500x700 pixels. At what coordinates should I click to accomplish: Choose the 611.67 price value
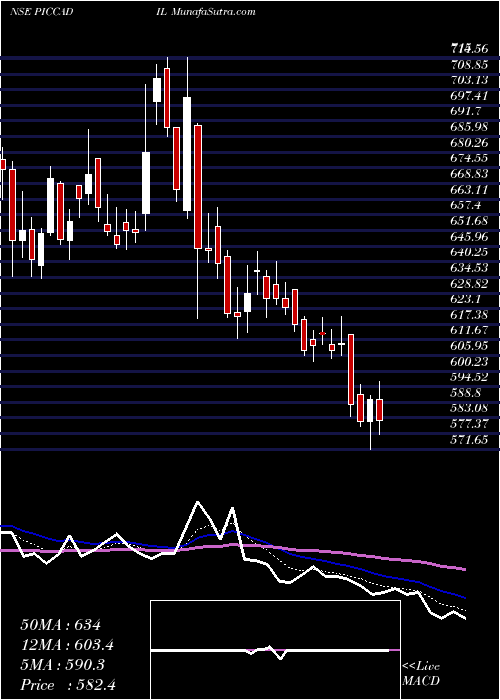(x=468, y=331)
